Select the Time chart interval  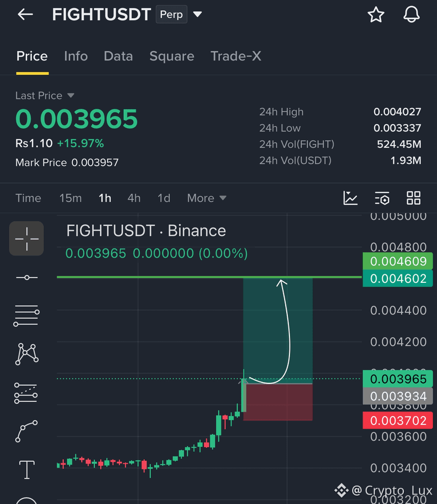[28, 198]
